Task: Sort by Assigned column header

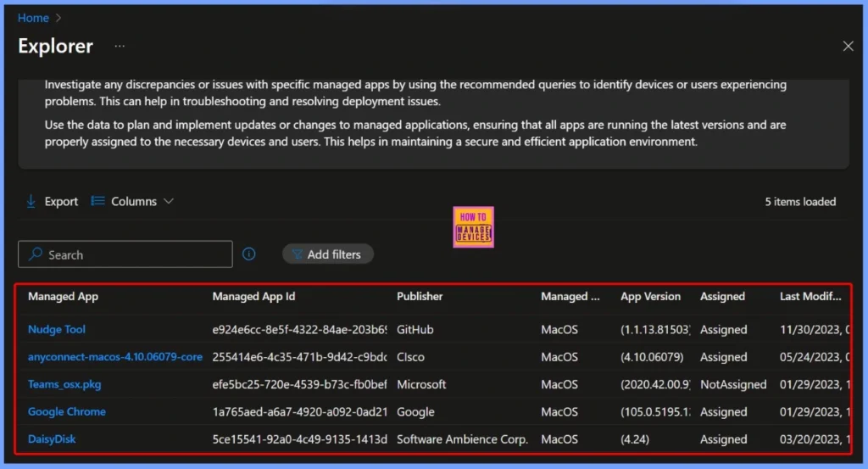Action: 722,296
